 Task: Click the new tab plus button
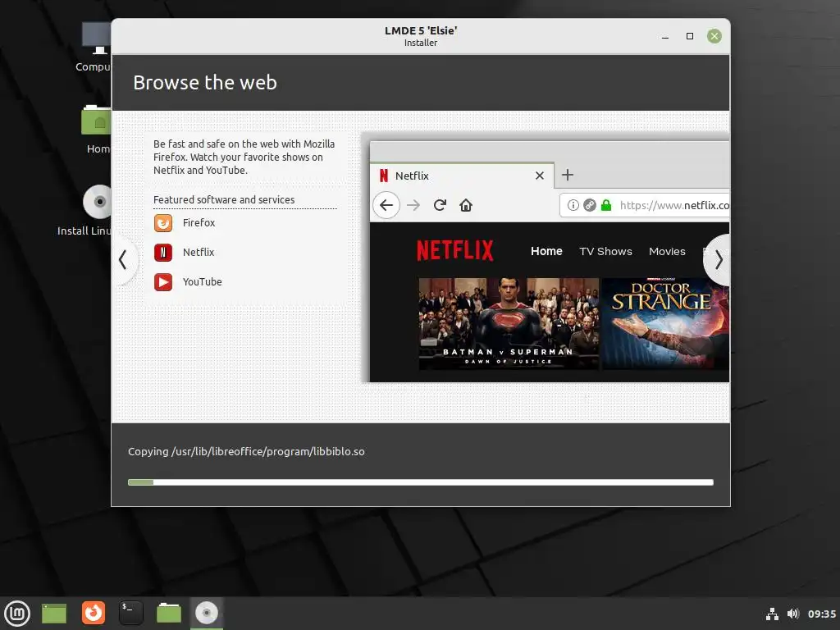pyautogui.click(x=568, y=175)
